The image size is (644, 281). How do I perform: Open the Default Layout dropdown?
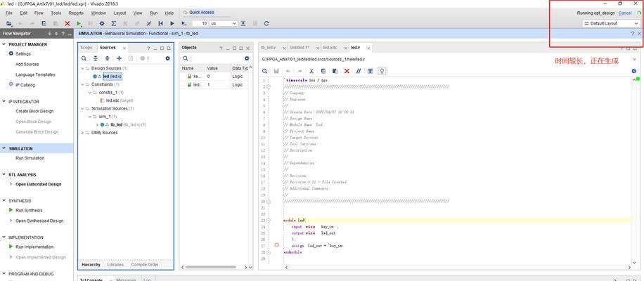point(611,24)
